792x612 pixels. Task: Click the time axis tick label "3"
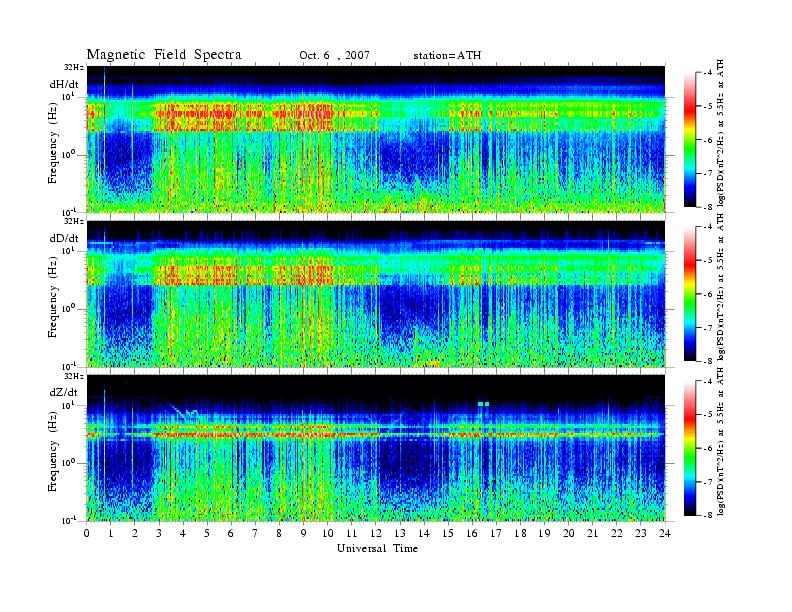159,533
